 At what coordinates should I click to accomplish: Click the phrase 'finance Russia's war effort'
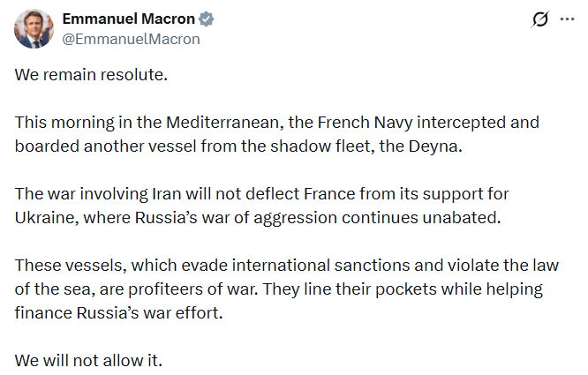[121, 311]
